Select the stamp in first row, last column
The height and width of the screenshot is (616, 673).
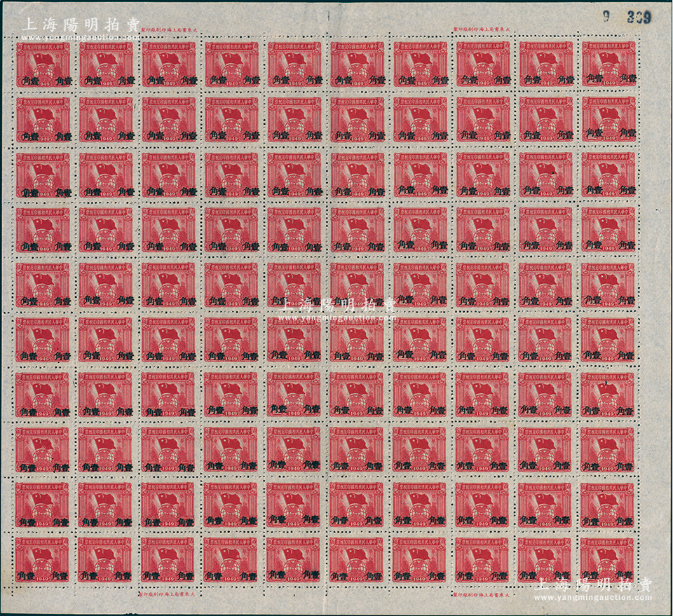[609, 64]
